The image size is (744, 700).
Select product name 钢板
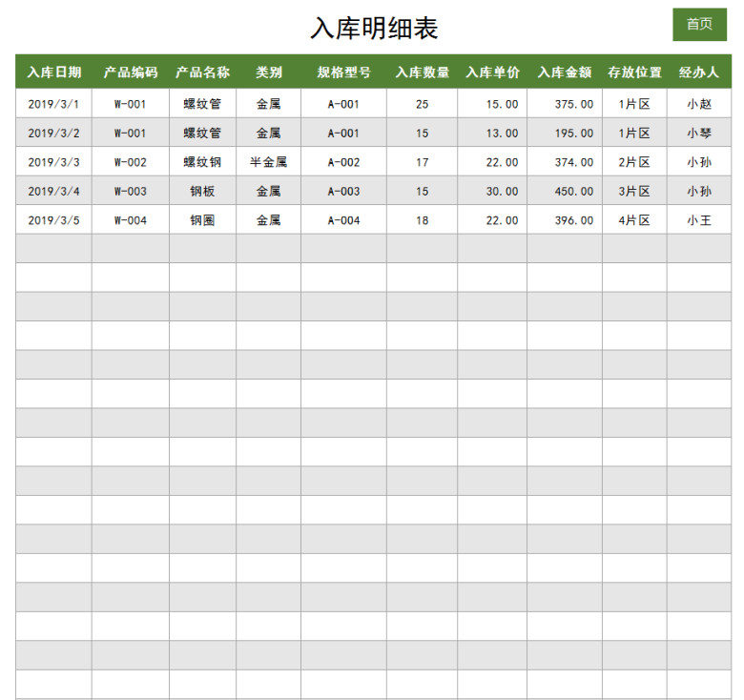[x=202, y=191]
